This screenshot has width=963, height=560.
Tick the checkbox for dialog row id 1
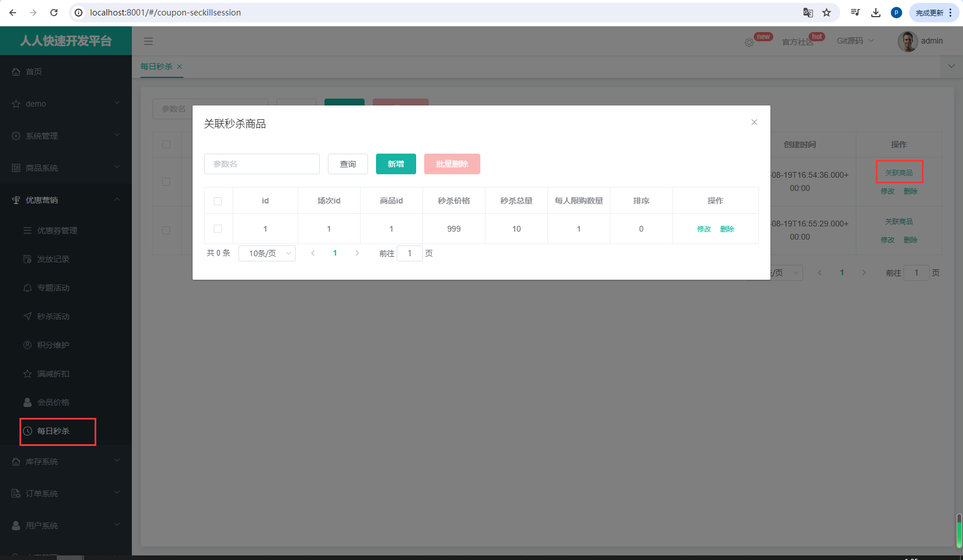click(218, 229)
